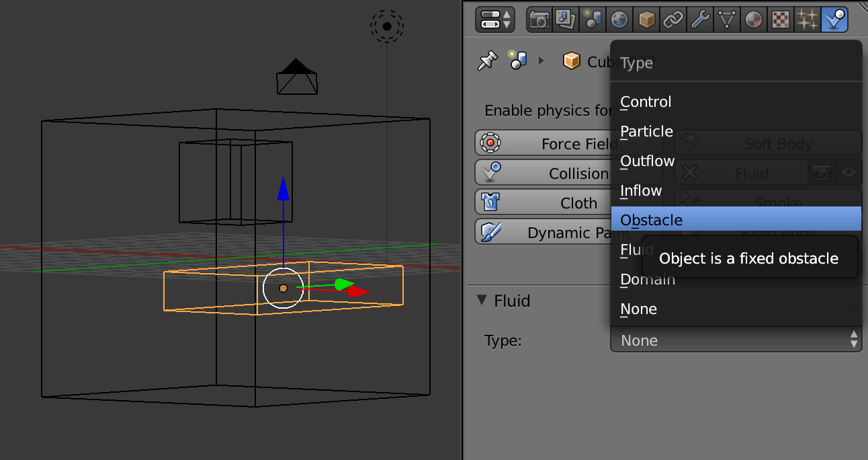Screen dimensions: 868x460
Task: Select Outflow fluid type
Action: [736, 161]
